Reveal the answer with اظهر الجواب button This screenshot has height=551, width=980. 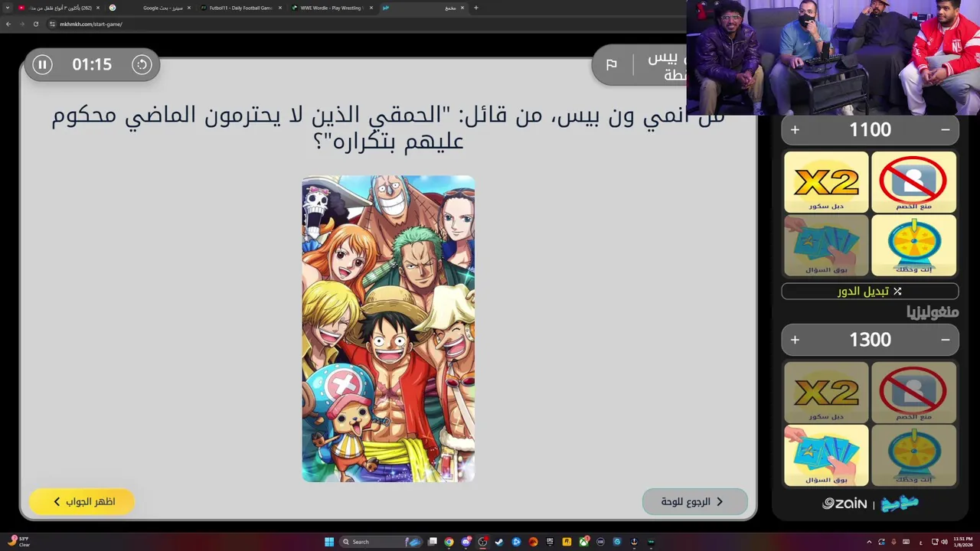pos(82,501)
